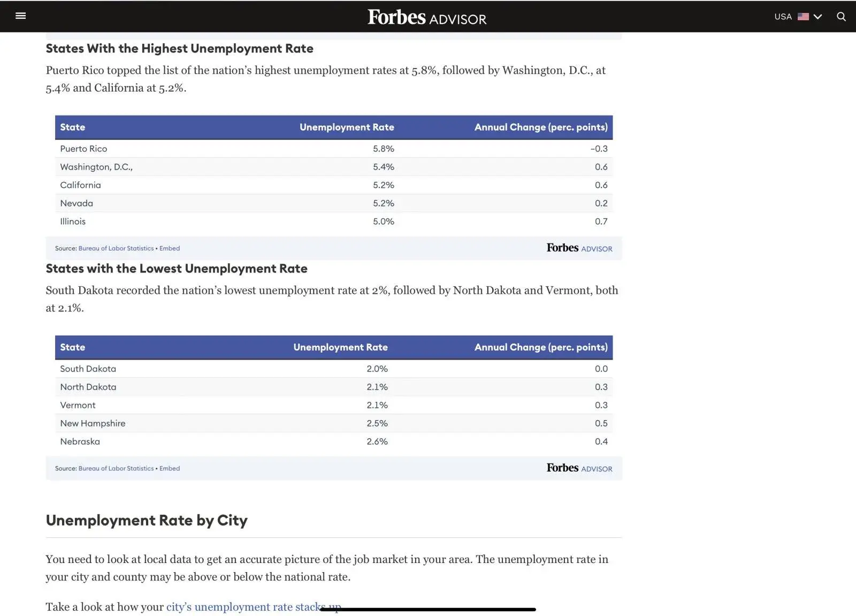Click Nevada's 0.2 annual change value
856x616 pixels.
(x=601, y=203)
